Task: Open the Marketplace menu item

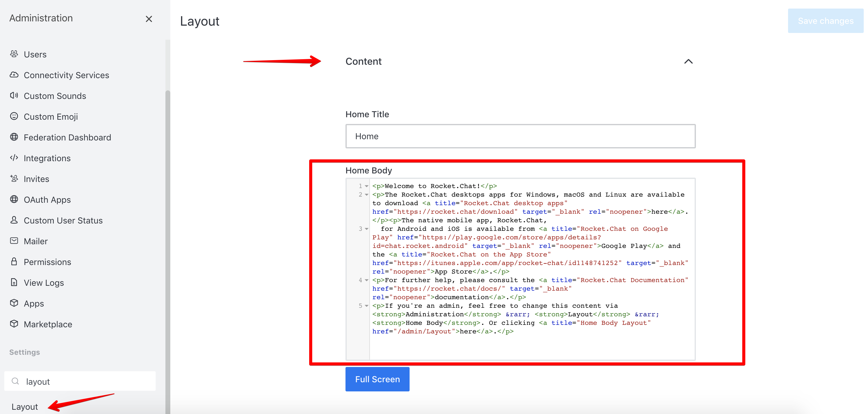Action: click(x=48, y=324)
